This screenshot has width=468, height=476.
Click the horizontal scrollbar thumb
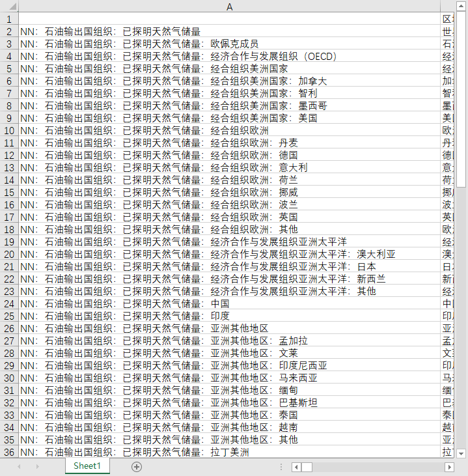point(307,467)
